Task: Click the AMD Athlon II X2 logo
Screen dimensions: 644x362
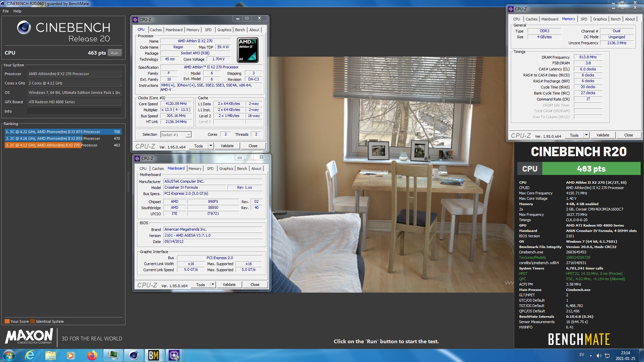Action: coord(248,50)
